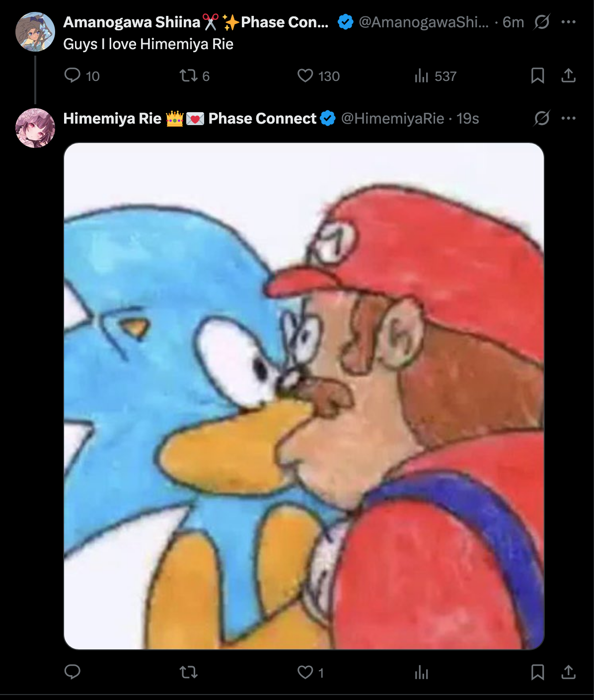Screen dimensions: 594x700
Task: Open the Sonic and Mario drawing image
Action: click(304, 396)
